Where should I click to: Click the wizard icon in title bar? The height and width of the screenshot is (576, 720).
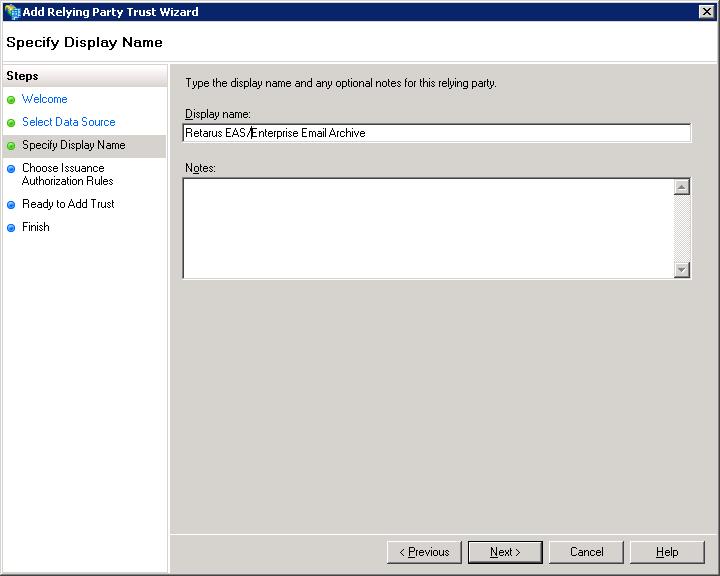click(x=12, y=12)
